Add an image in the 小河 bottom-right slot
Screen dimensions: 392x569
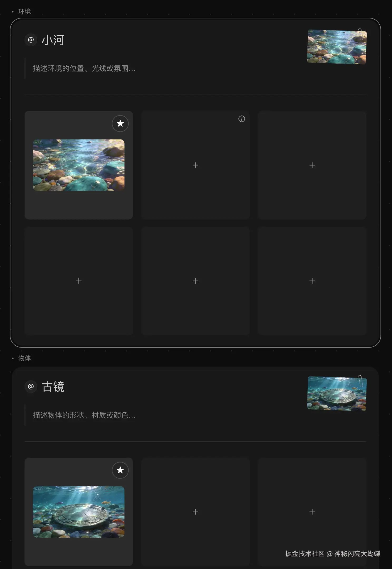tap(312, 281)
